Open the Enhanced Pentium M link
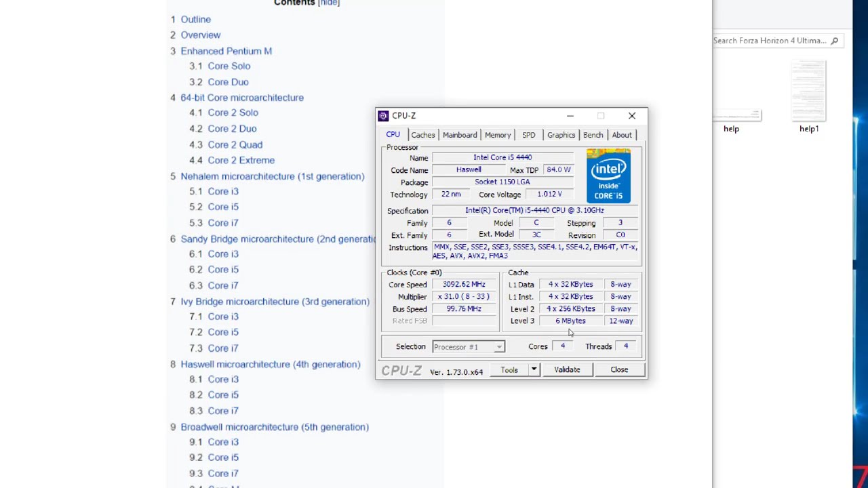 226,51
